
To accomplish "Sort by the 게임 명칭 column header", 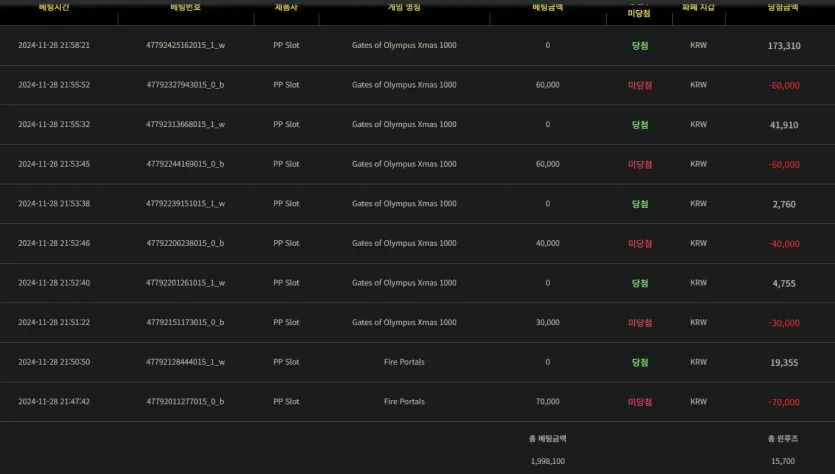I will (x=404, y=7).
